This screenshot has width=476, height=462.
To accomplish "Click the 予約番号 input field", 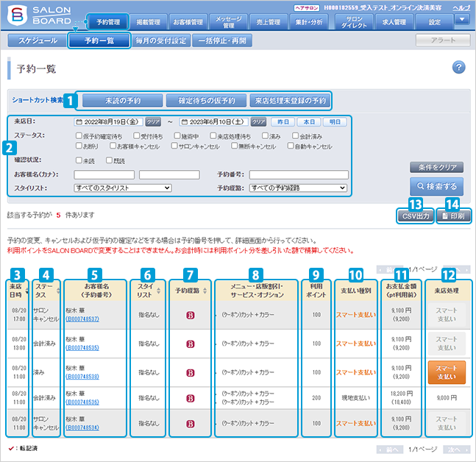I will (x=298, y=174).
